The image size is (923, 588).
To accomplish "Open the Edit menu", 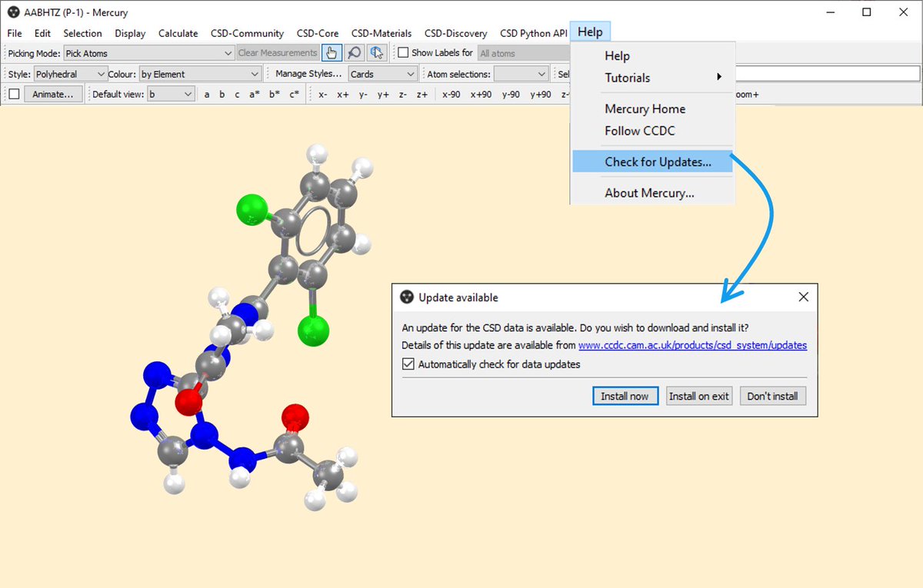I will (x=42, y=33).
